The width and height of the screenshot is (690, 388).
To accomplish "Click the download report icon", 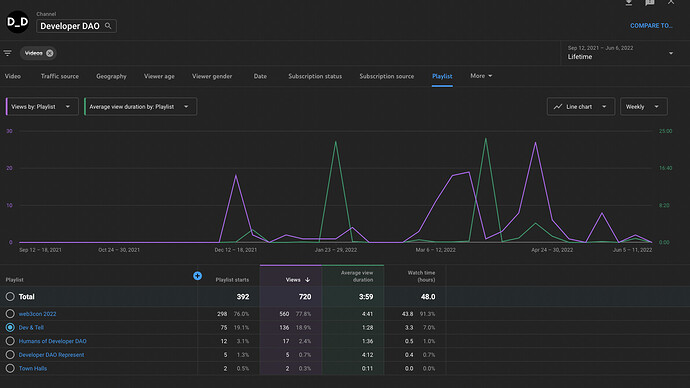I will (x=629, y=3).
